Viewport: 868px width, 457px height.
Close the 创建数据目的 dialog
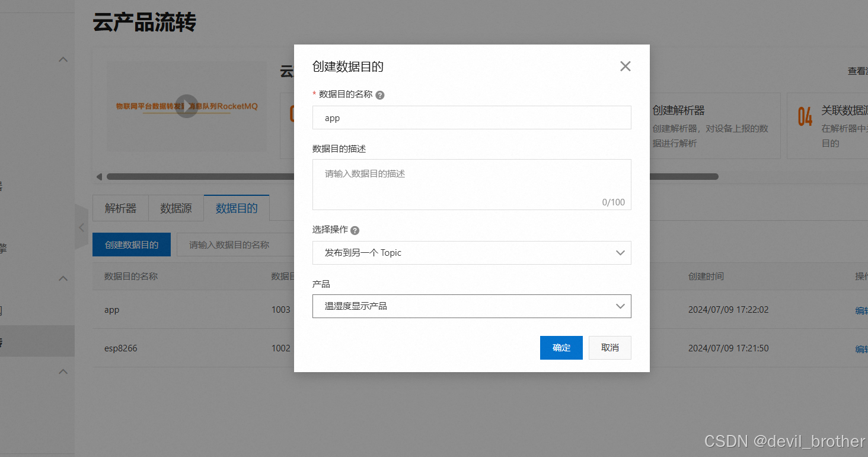point(625,66)
